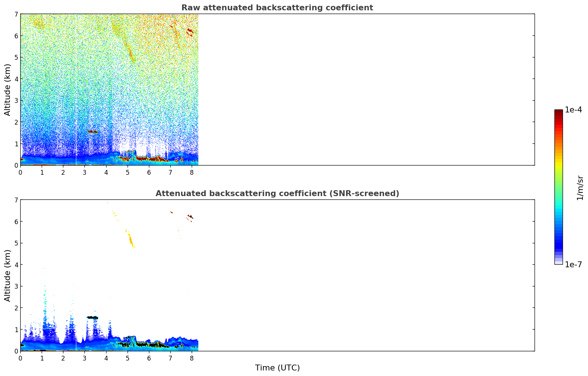The width and height of the screenshot is (588, 376).
Task: Click the yellow streak near 5 km in screened plot
Action: [x=131, y=240]
